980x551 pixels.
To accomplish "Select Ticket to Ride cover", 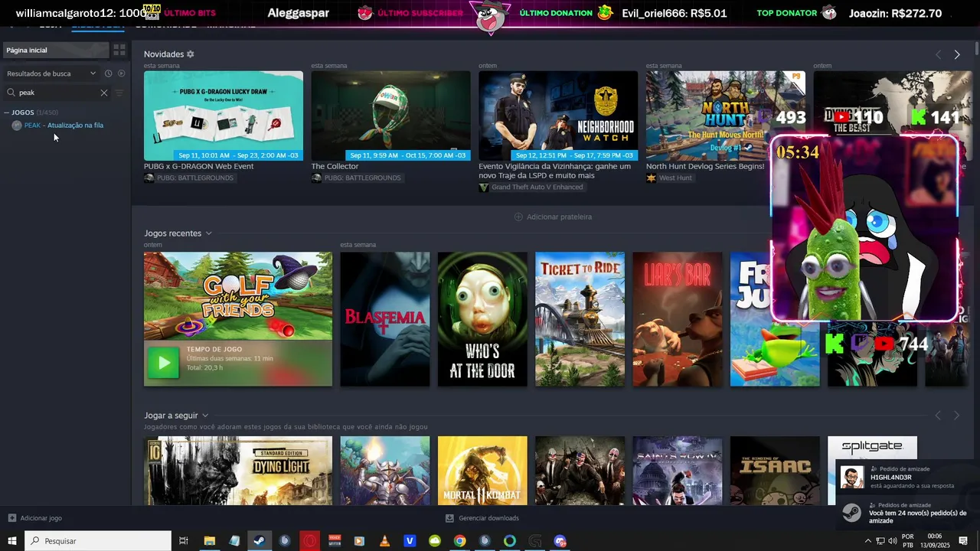I will (x=580, y=319).
